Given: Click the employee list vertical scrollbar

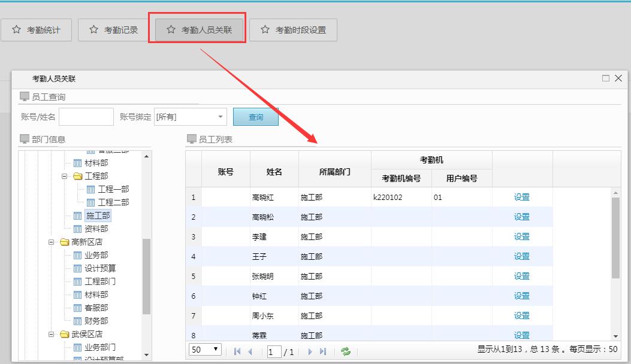Looking at the screenshot, I should (x=615, y=239).
